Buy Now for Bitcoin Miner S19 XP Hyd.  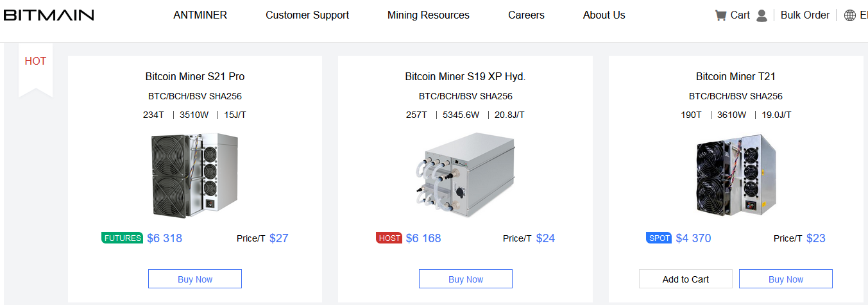click(466, 279)
